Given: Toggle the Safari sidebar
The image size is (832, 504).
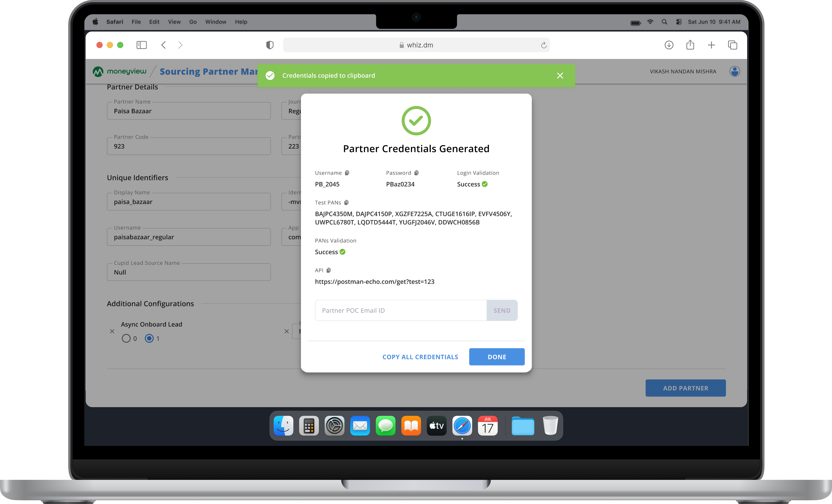Looking at the screenshot, I should click(x=142, y=45).
